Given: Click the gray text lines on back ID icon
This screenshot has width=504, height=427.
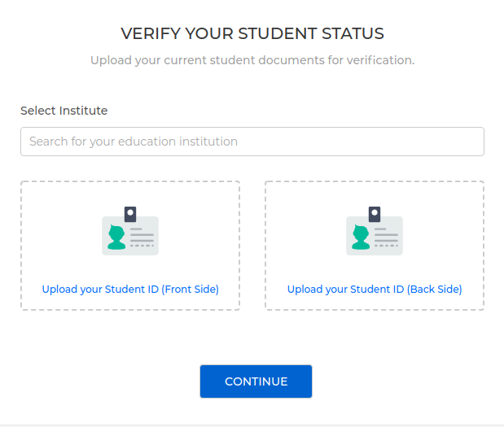Looking at the screenshot, I should (386, 237).
